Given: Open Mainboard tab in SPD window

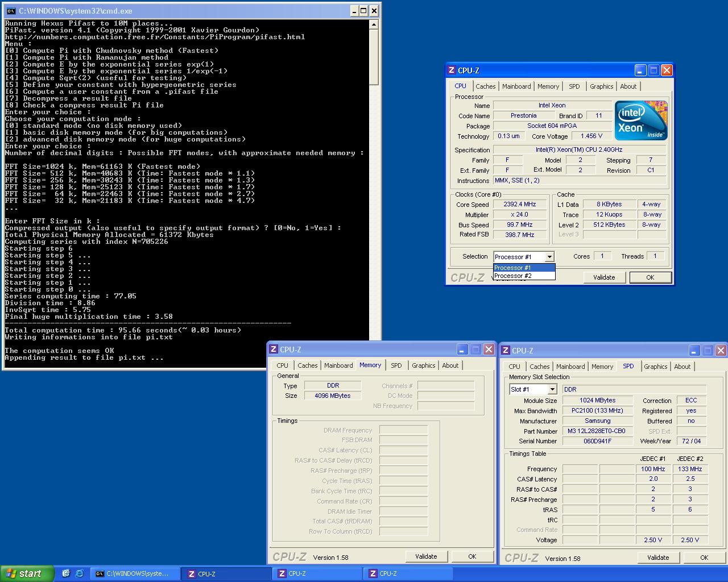Looking at the screenshot, I should pos(570,367).
